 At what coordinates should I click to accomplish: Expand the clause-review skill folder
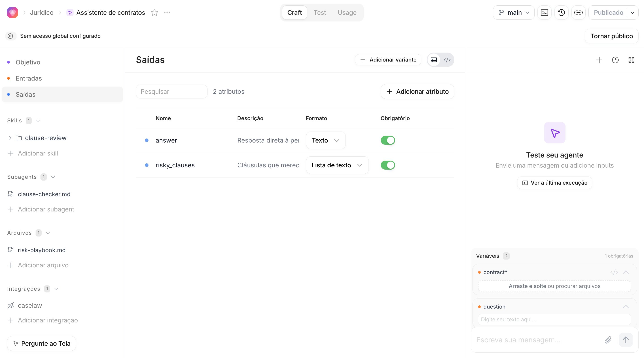point(10,138)
